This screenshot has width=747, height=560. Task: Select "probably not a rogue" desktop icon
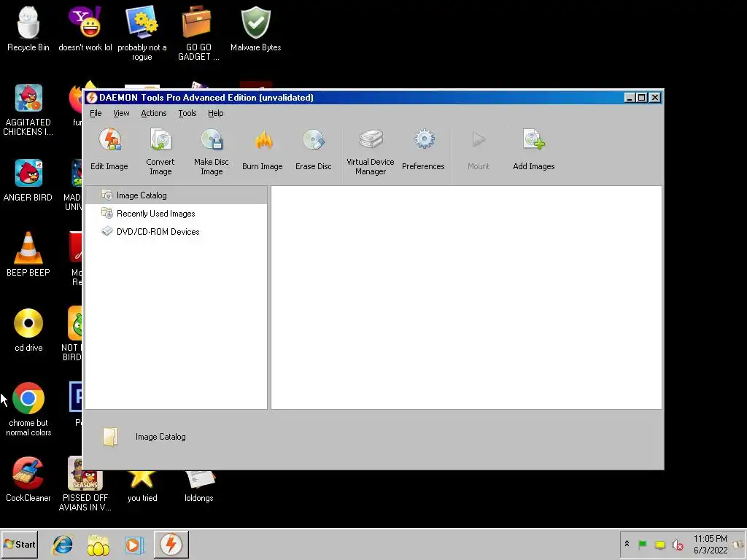coord(142,34)
